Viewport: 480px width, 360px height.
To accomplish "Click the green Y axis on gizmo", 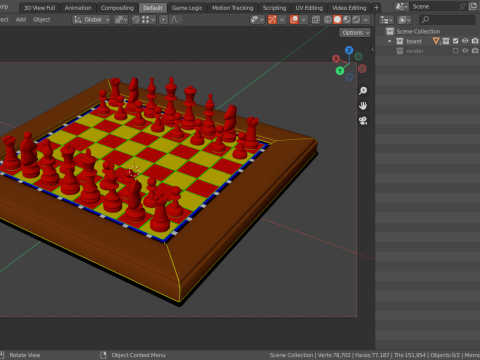I will click(x=340, y=71).
